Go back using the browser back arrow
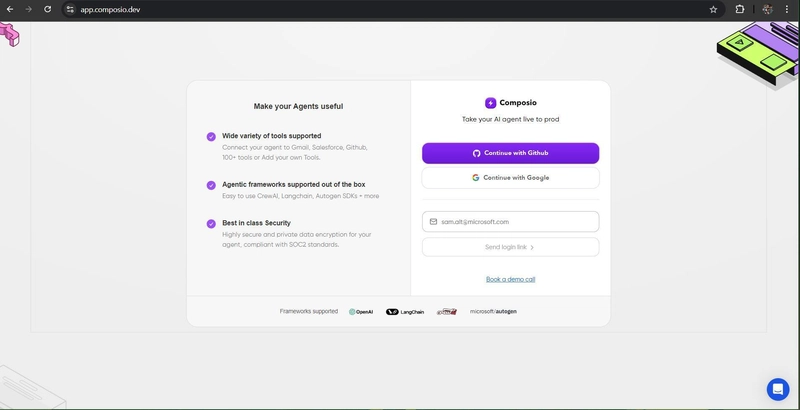Image resolution: width=800 pixels, height=410 pixels. pos(10,9)
